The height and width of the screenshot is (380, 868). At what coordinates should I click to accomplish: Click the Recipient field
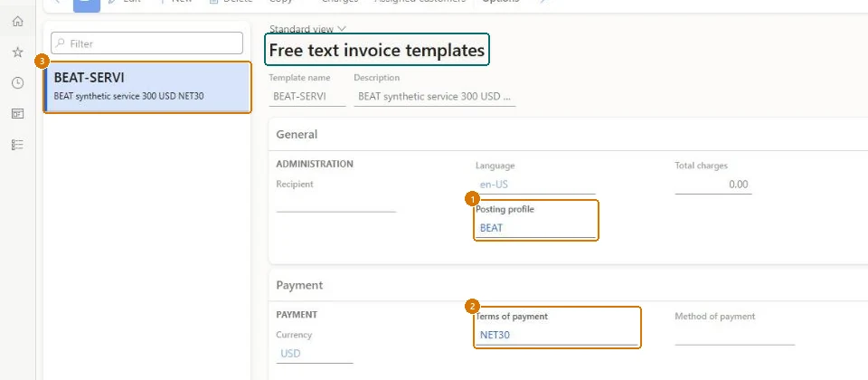click(336, 203)
